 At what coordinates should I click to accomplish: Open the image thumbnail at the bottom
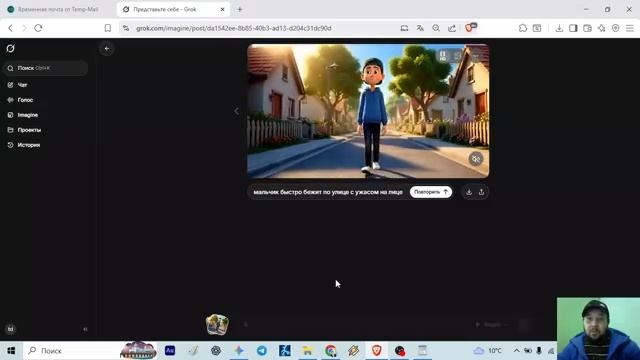[x=217, y=325]
